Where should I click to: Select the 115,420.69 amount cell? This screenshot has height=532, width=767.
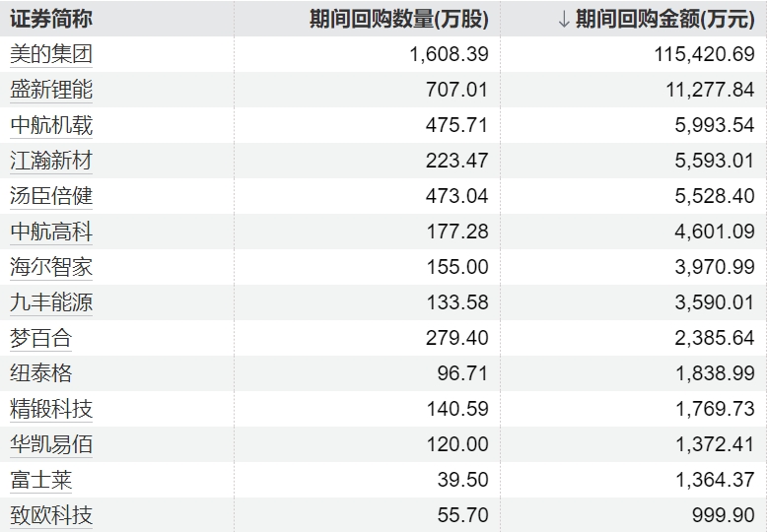click(x=704, y=54)
